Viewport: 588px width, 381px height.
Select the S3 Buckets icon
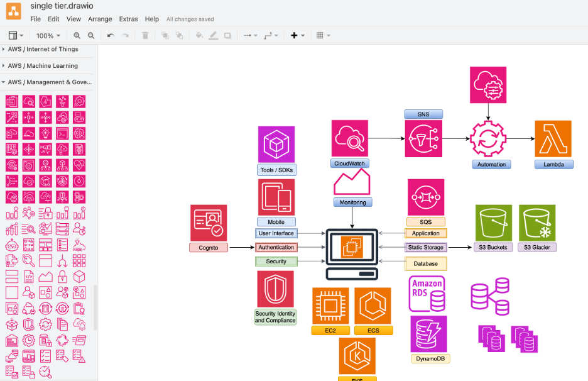coord(494,223)
